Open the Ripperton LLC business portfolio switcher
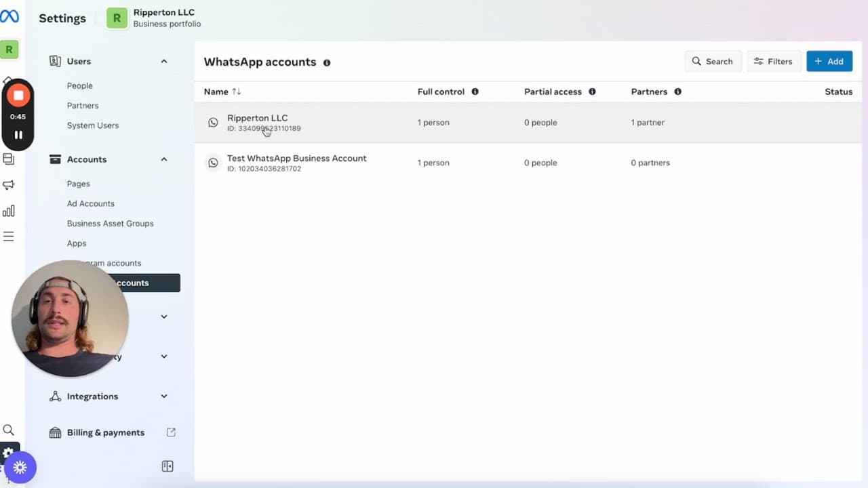This screenshot has width=868, height=488. pos(154,18)
